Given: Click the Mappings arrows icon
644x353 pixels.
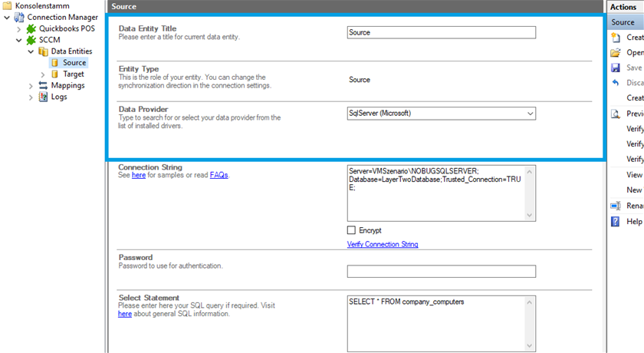Looking at the screenshot, I should (x=43, y=85).
